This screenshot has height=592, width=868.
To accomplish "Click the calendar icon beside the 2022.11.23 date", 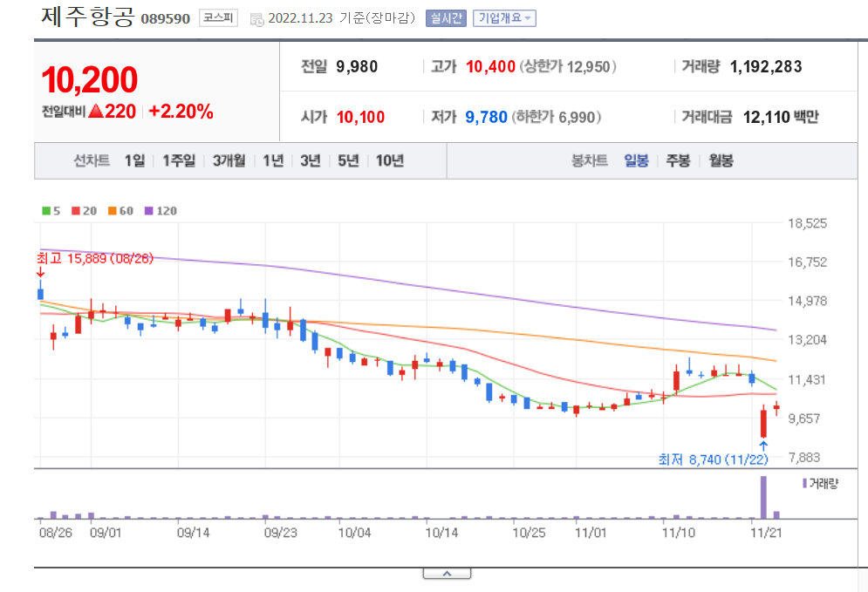I will [x=256, y=19].
